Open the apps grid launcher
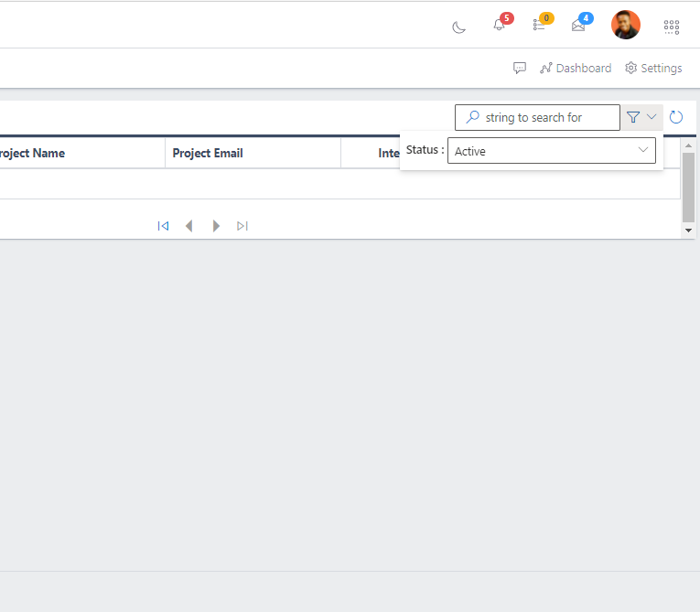 pyautogui.click(x=672, y=27)
